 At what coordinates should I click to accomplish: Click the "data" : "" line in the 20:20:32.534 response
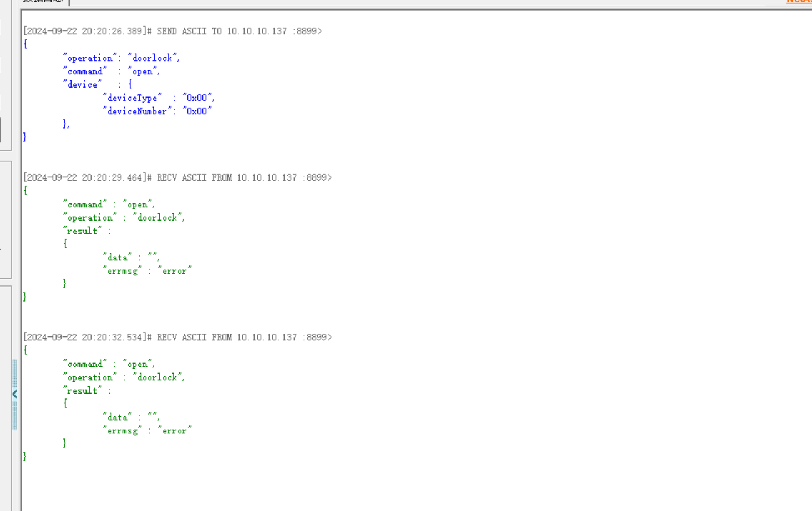[131, 417]
